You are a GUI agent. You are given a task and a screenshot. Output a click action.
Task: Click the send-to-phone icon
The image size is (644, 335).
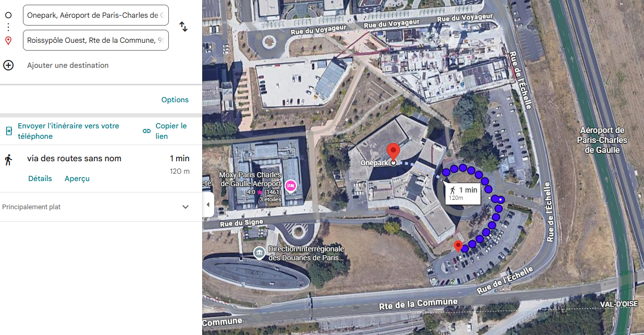[8, 131]
